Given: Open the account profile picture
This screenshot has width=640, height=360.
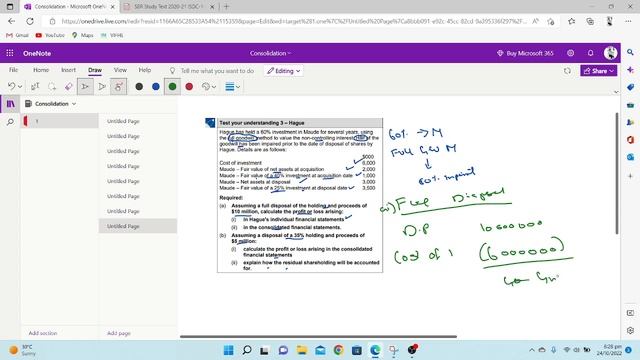Looking at the screenshot, I should tap(610, 53).
